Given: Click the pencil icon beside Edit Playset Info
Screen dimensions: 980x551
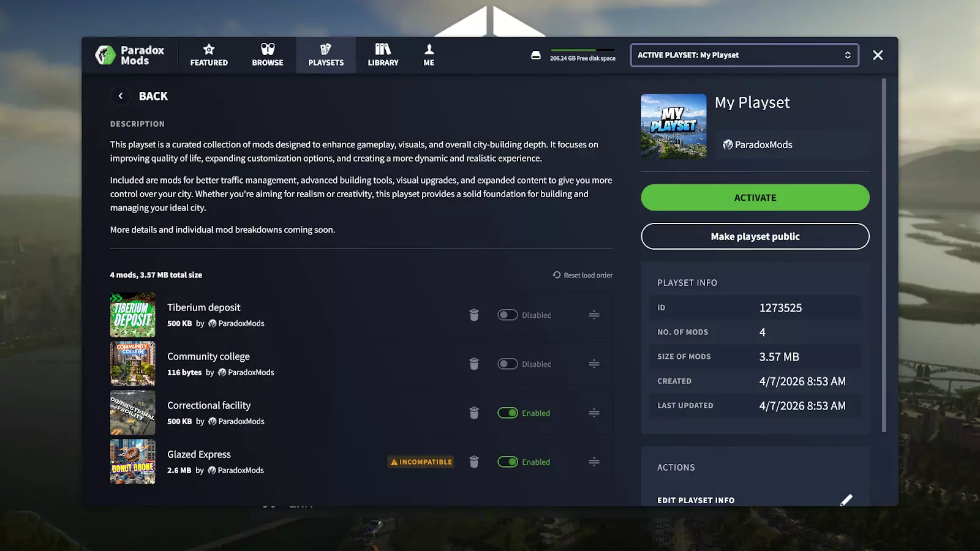Looking at the screenshot, I should pos(846,500).
